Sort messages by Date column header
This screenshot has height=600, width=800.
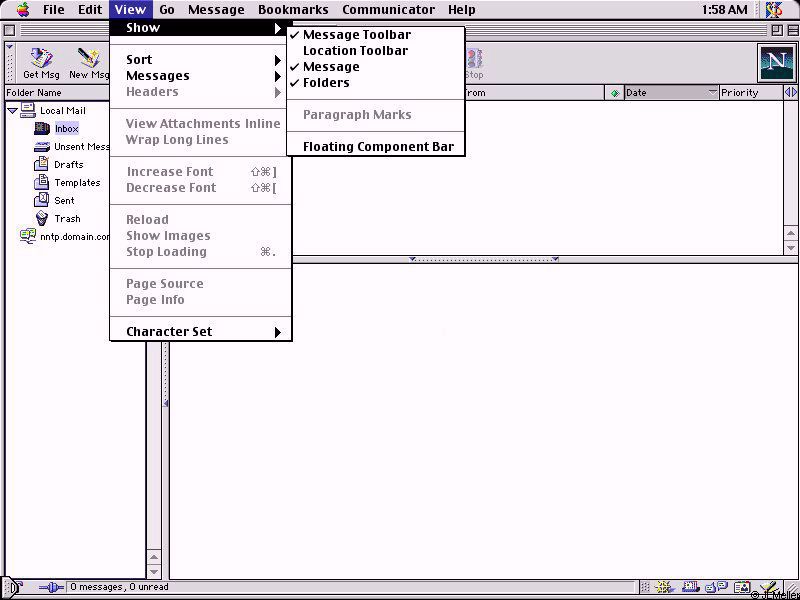(x=664, y=93)
